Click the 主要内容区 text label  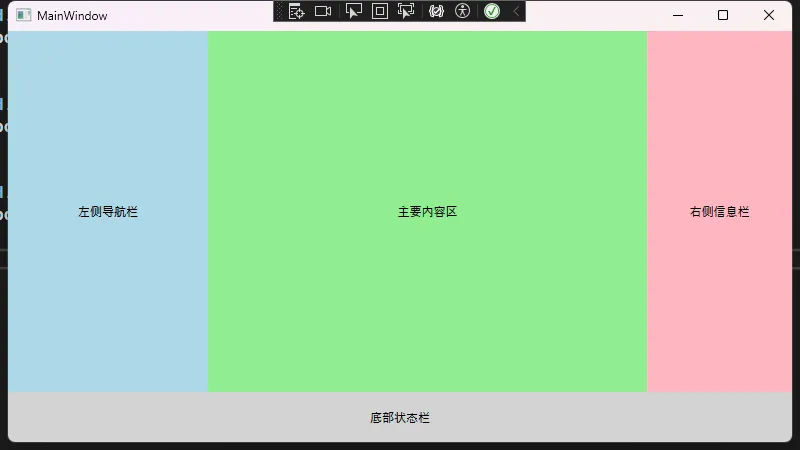pos(427,212)
